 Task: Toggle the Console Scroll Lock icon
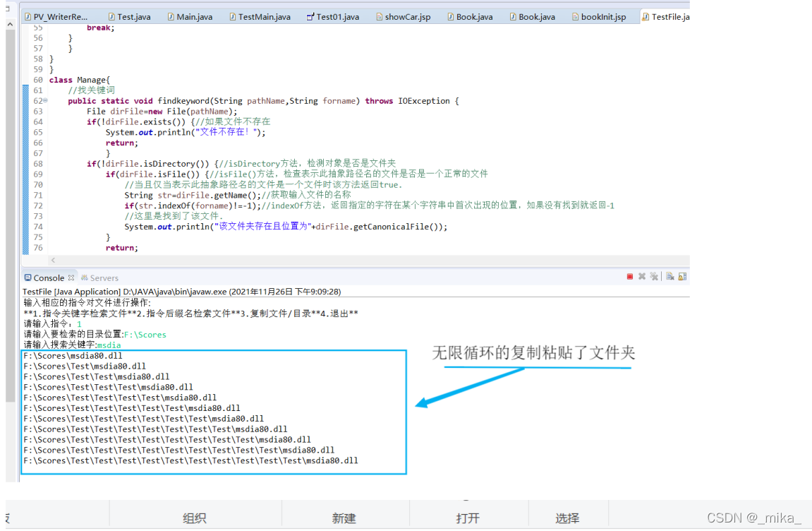[682, 276]
